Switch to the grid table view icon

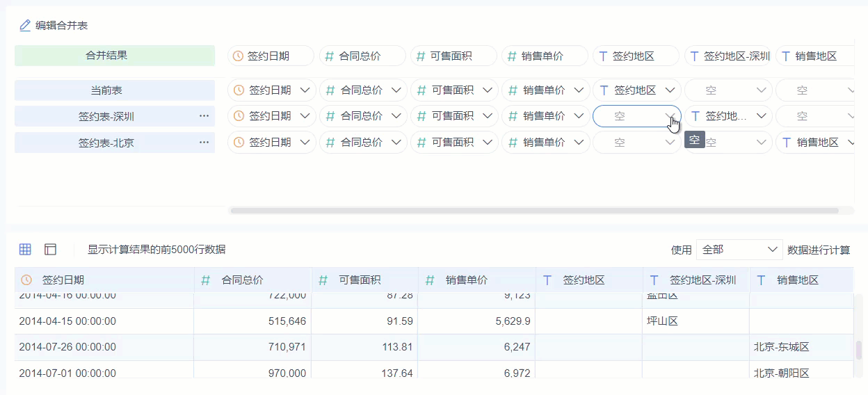point(25,249)
